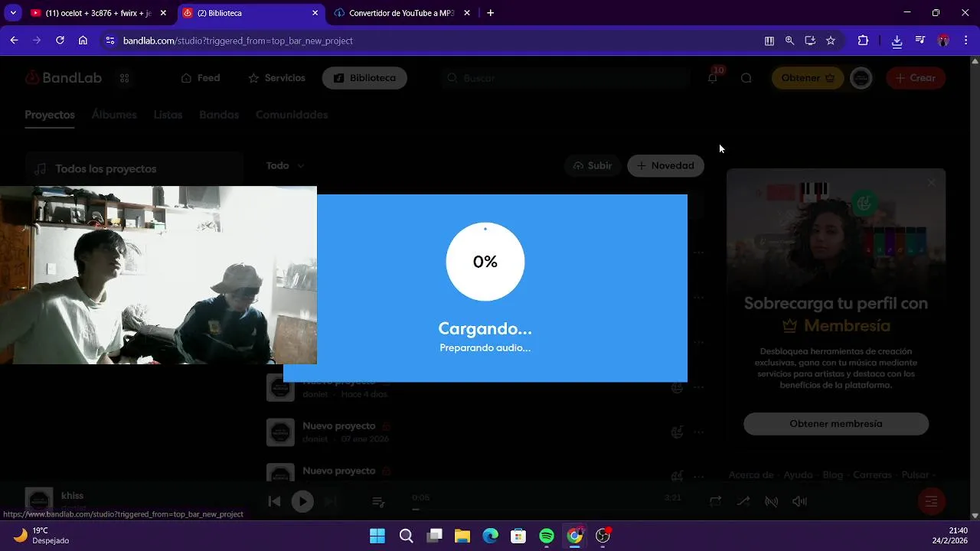980x551 pixels.
Task: Mute the player volume
Action: tap(799, 501)
